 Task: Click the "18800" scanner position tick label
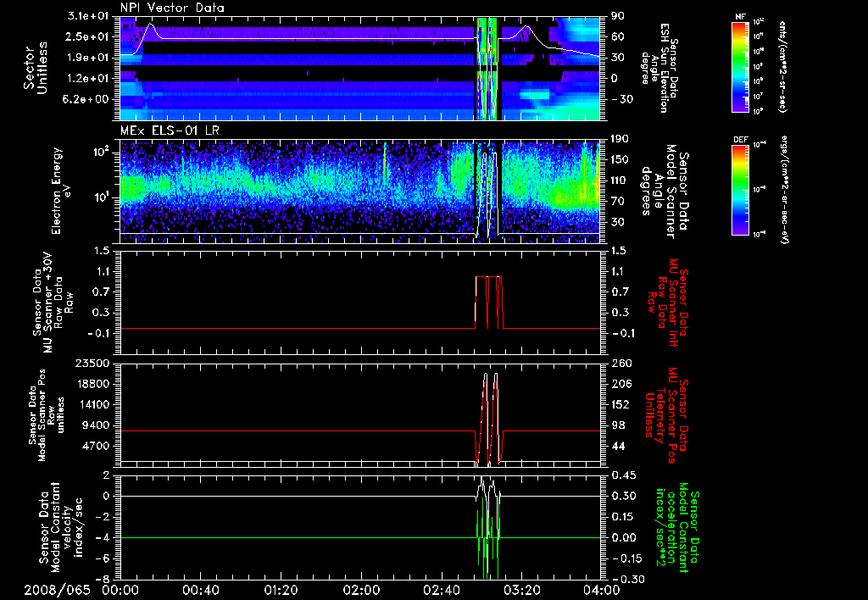[x=94, y=384]
